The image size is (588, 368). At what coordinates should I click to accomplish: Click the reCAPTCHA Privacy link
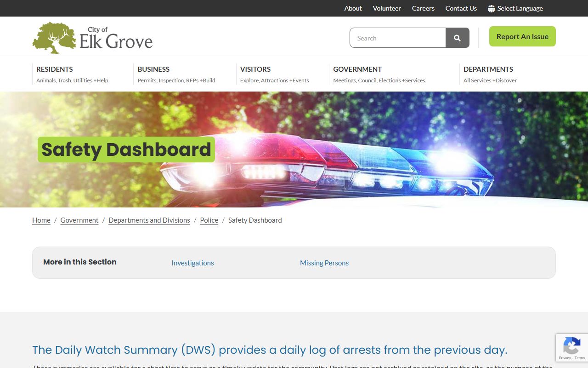[565, 358]
